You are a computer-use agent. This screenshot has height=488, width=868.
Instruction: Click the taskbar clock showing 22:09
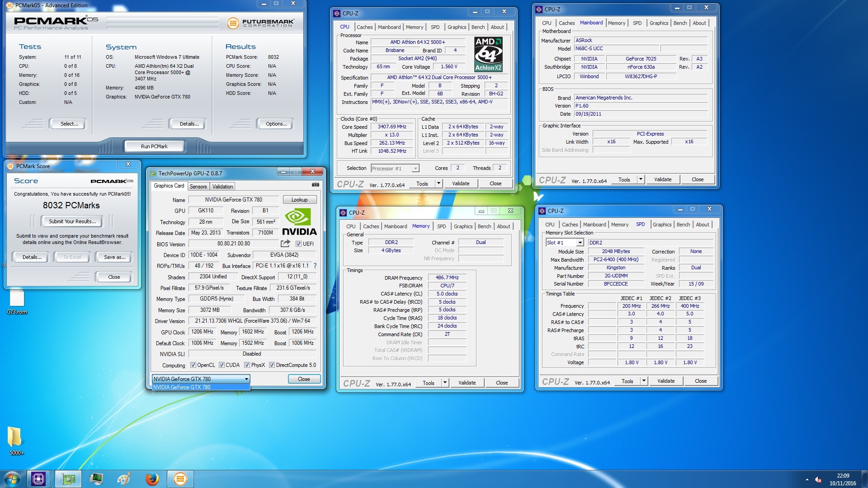coord(843,476)
